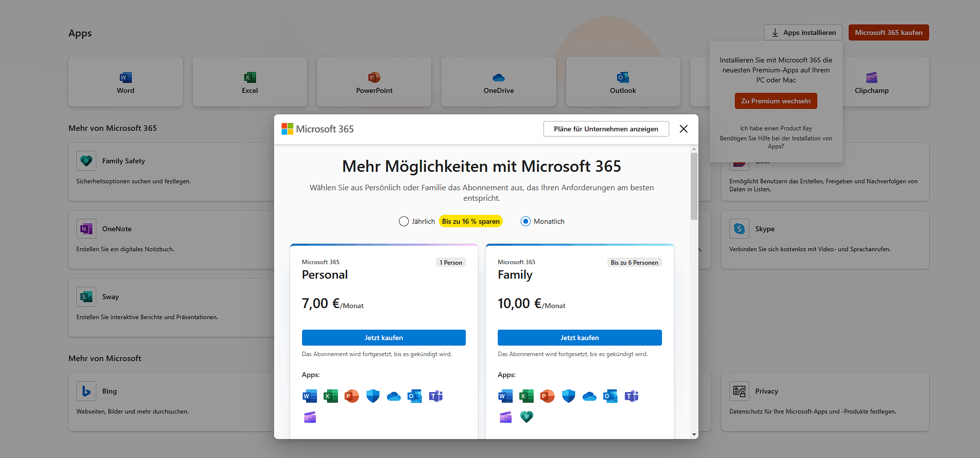This screenshot has width=980, height=458.
Task: Click the Teams icon in the Family plan
Action: (x=632, y=396)
